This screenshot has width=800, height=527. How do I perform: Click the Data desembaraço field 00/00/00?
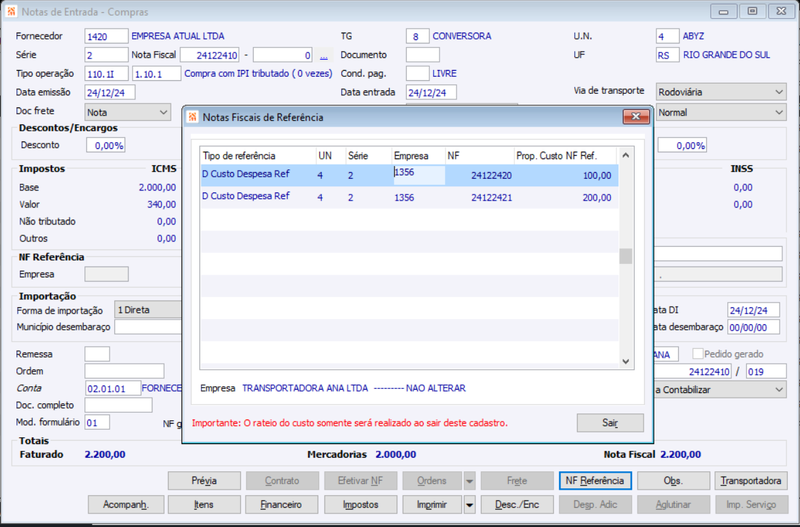[x=754, y=327]
